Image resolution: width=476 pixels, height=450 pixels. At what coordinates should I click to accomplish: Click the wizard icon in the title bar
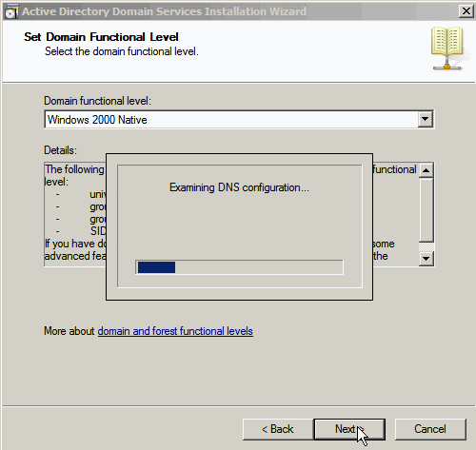[x=11, y=11]
